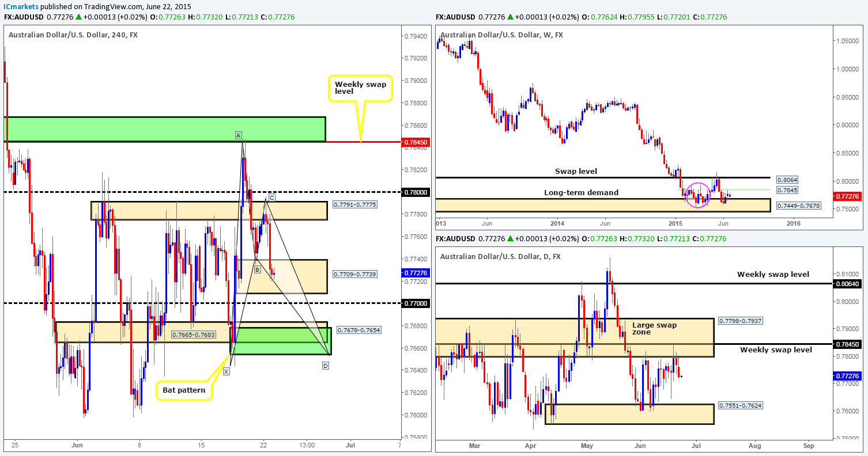Click the green zone beside the 0.78450 line
Viewport: 868px width, 456px height.
pyautogui.click(x=165, y=130)
